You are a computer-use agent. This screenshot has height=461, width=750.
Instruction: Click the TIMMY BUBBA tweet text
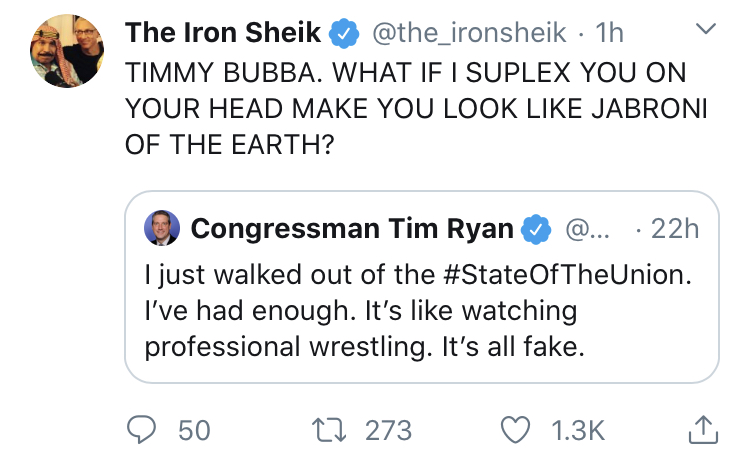[x=415, y=107]
